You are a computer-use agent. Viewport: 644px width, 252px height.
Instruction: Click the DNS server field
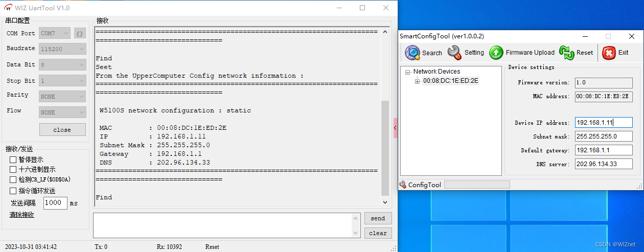pyautogui.click(x=604, y=164)
